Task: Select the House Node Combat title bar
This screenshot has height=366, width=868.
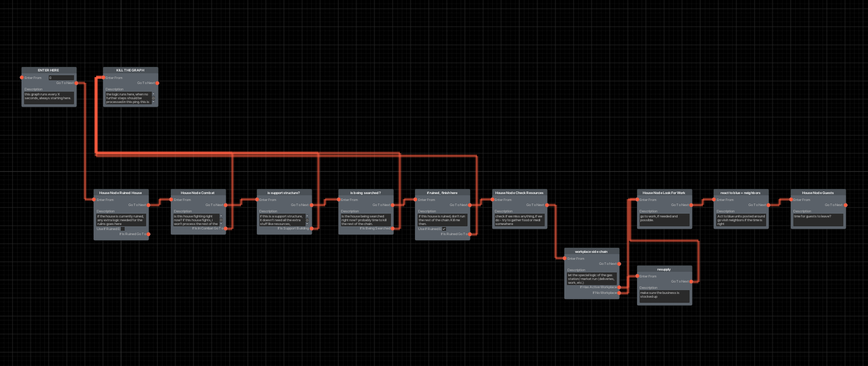Action: 198,192
